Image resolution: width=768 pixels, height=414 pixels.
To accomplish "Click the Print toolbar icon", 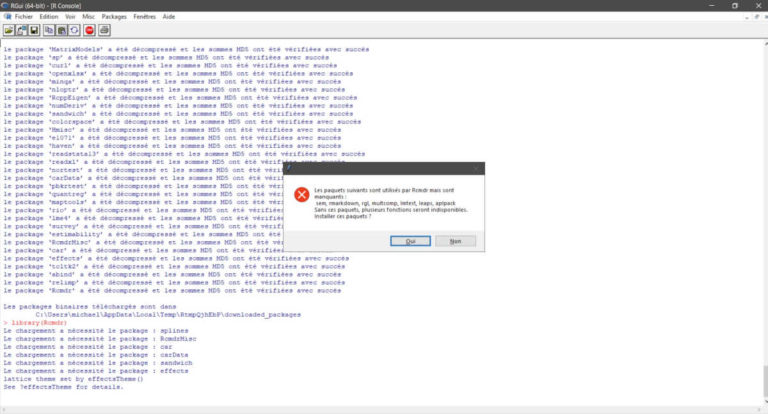I will pos(104,30).
